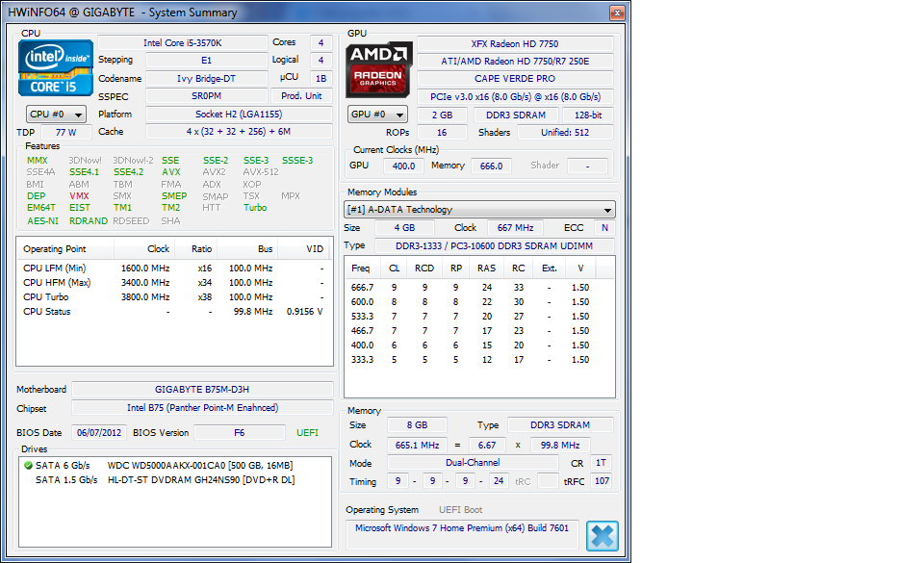Click the green UEFI label
Screen dimensions: 924x563
(x=307, y=433)
